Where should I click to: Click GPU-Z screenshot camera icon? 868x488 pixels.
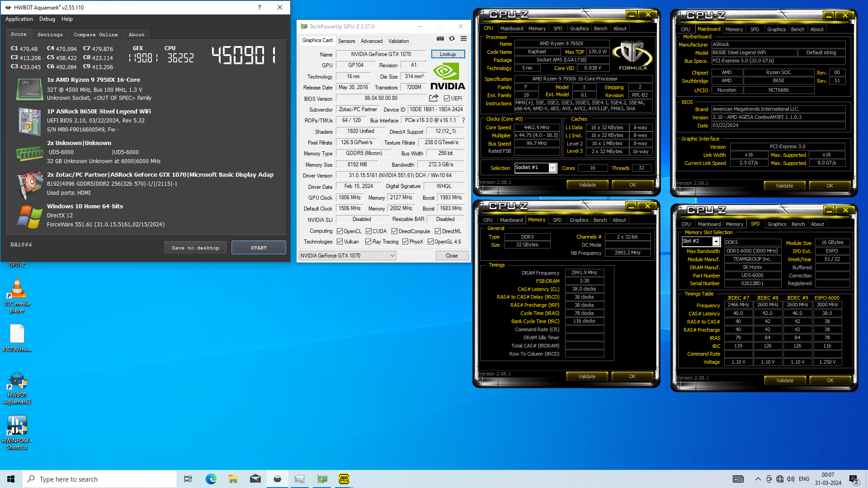[x=440, y=39]
